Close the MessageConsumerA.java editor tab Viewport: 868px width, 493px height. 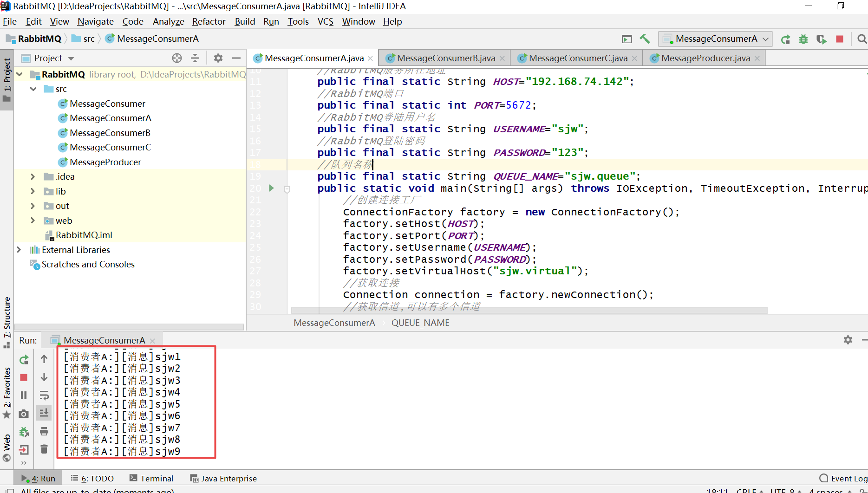point(370,58)
